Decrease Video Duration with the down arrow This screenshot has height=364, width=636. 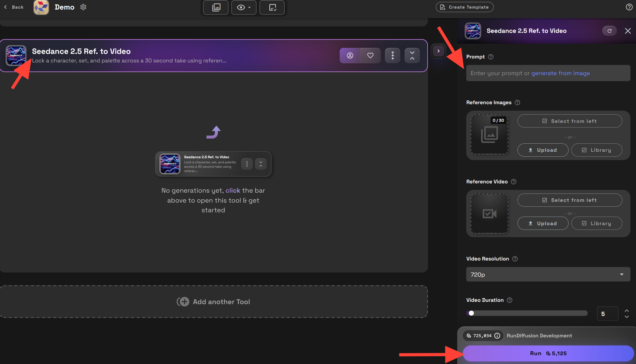pyautogui.click(x=626, y=317)
